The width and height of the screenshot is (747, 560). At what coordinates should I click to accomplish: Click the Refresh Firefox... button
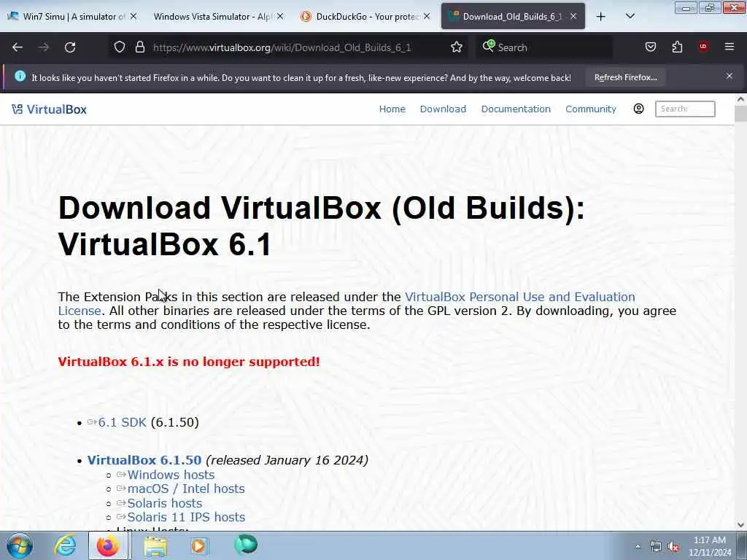[x=625, y=77]
